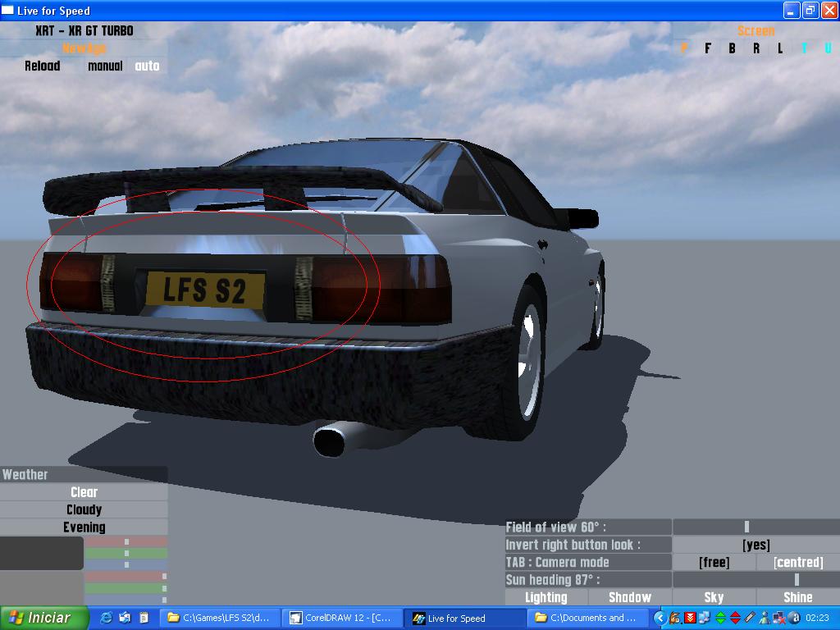The width and height of the screenshot is (840, 630).
Task: Toggle the Invert right button look [yes] option
Action: point(756,545)
